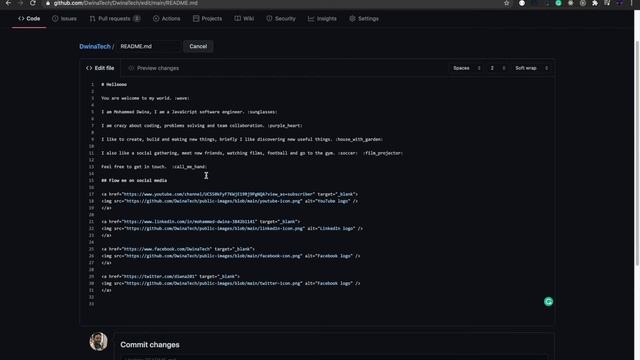Open the Code tab
Image resolution: width=640 pixels, height=360 pixels.
tap(29, 18)
